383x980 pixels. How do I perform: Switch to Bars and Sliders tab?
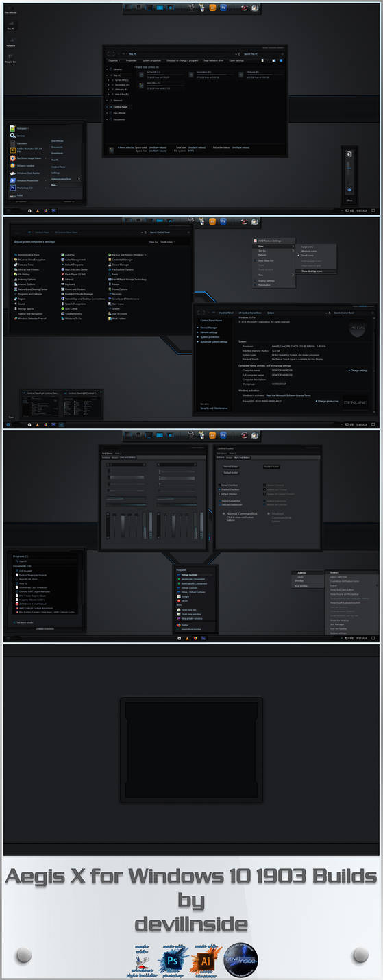(x=242, y=458)
